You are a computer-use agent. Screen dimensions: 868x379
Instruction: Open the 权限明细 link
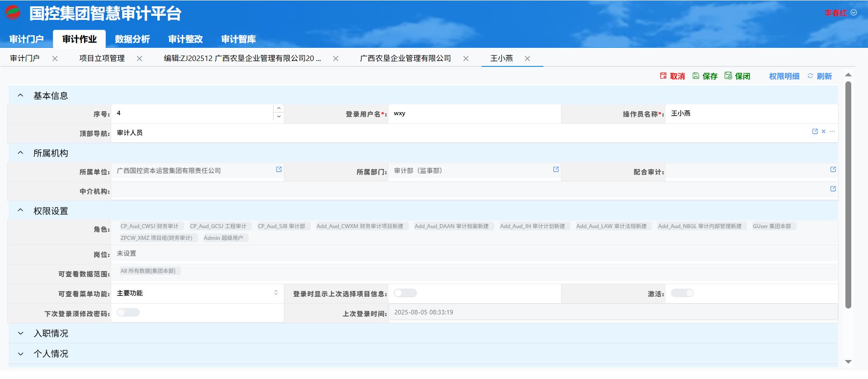coord(784,76)
